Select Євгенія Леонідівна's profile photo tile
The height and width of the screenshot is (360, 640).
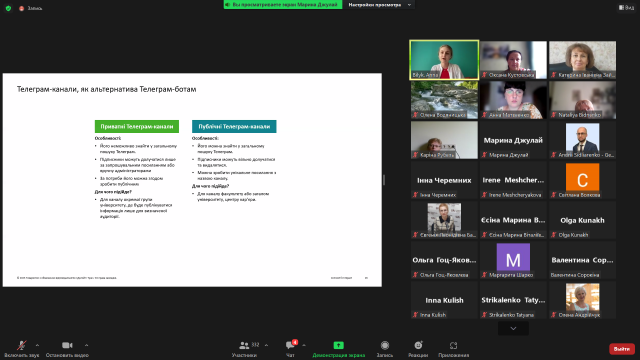444,220
